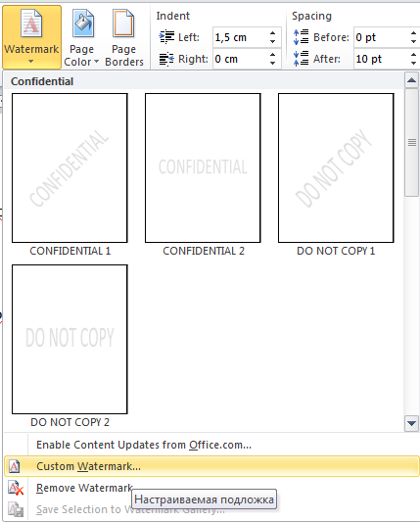Screen dimensions: 420x522
Task: Click the Page Borders button
Action: (x=124, y=37)
